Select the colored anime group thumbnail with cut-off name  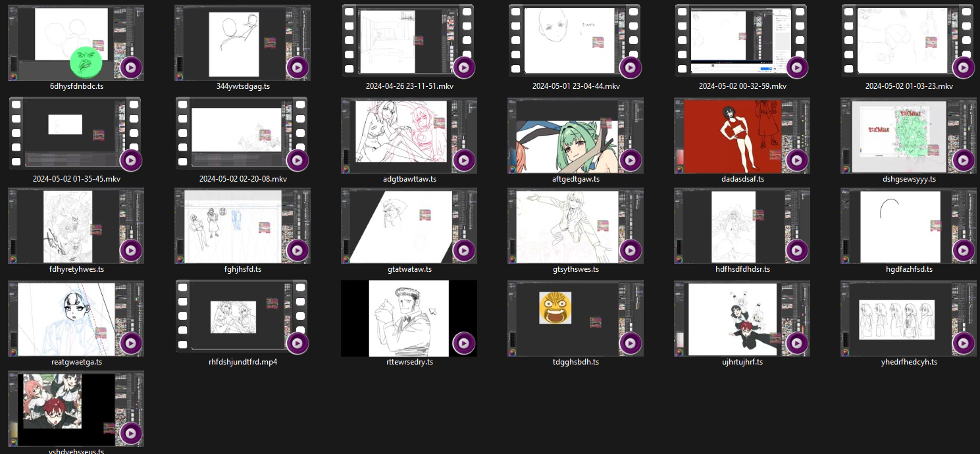[76, 409]
